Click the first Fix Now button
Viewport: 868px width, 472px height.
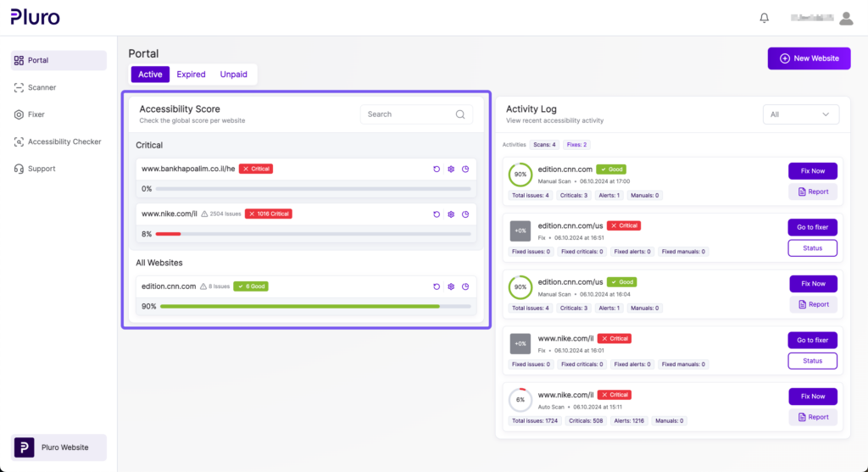click(812, 171)
